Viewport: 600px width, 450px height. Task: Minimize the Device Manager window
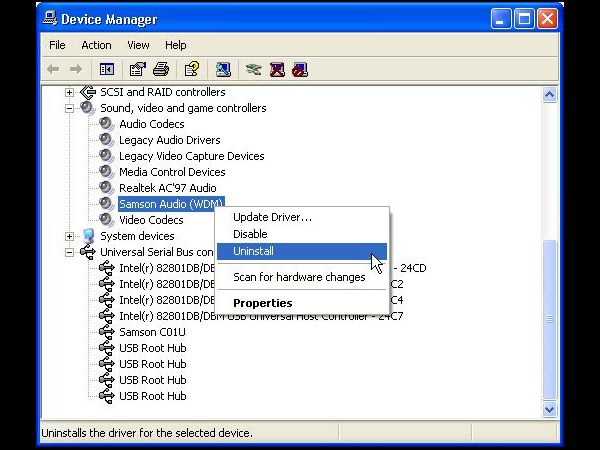[501, 18]
